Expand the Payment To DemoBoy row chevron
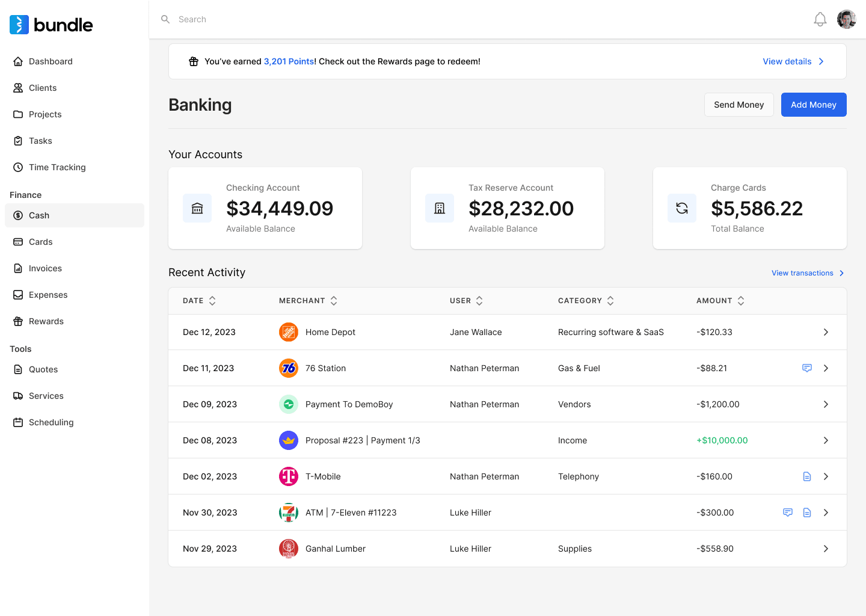 826,404
